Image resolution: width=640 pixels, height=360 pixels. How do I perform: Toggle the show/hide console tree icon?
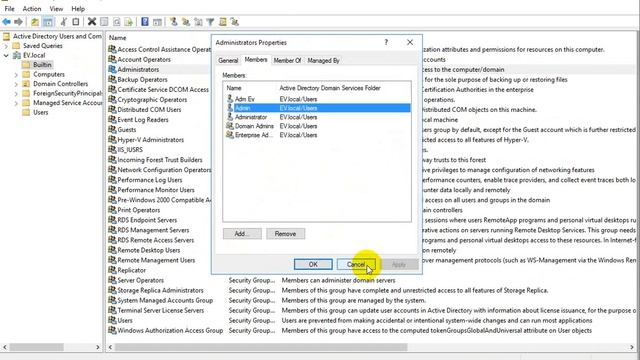48,22
